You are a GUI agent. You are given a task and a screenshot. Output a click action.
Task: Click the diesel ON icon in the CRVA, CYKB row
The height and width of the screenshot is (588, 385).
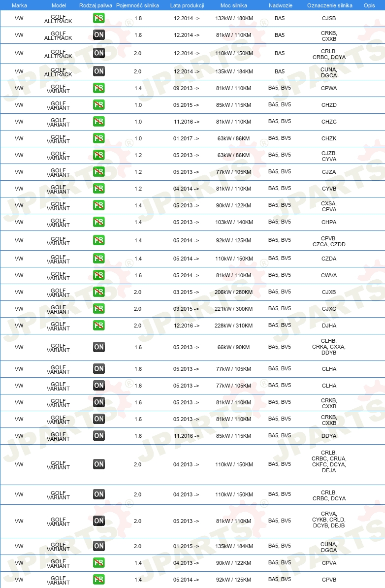pyautogui.click(x=99, y=521)
